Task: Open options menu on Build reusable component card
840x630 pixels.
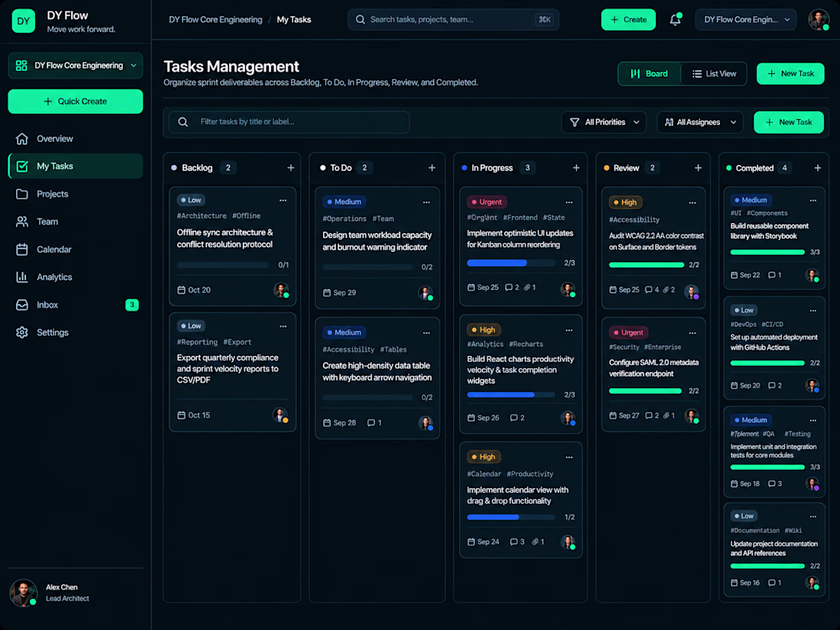Action: pos(813,200)
